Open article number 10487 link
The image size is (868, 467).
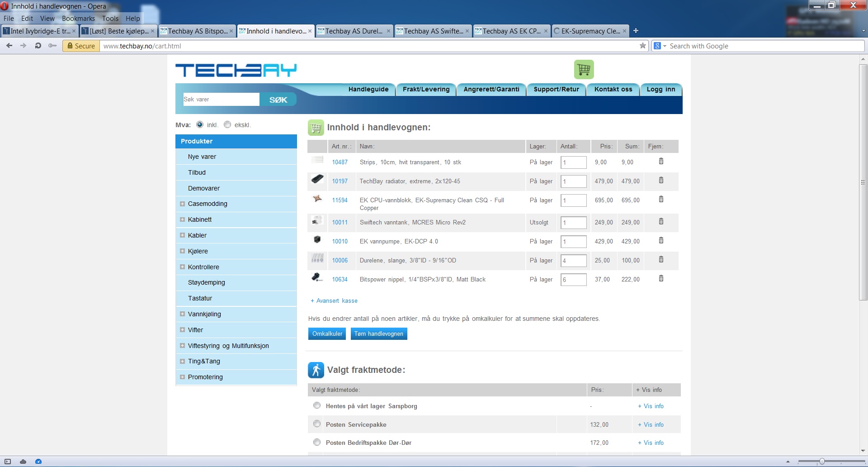(340, 162)
